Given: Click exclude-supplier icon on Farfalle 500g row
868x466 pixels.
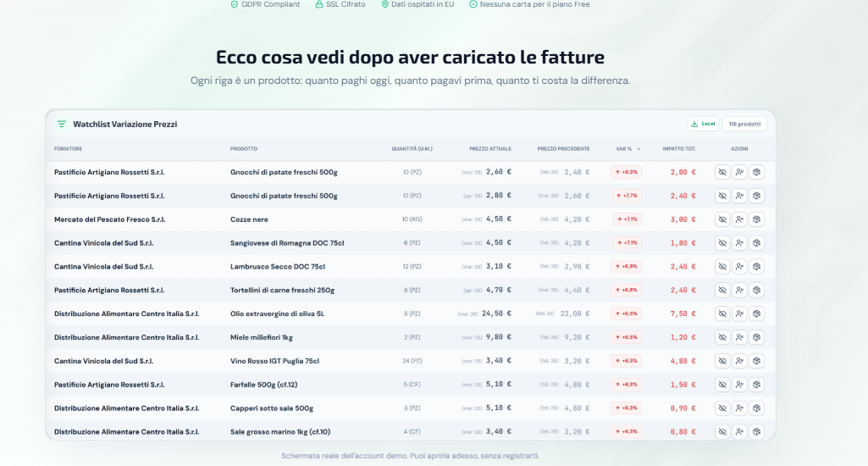Looking at the screenshot, I should click(739, 385).
